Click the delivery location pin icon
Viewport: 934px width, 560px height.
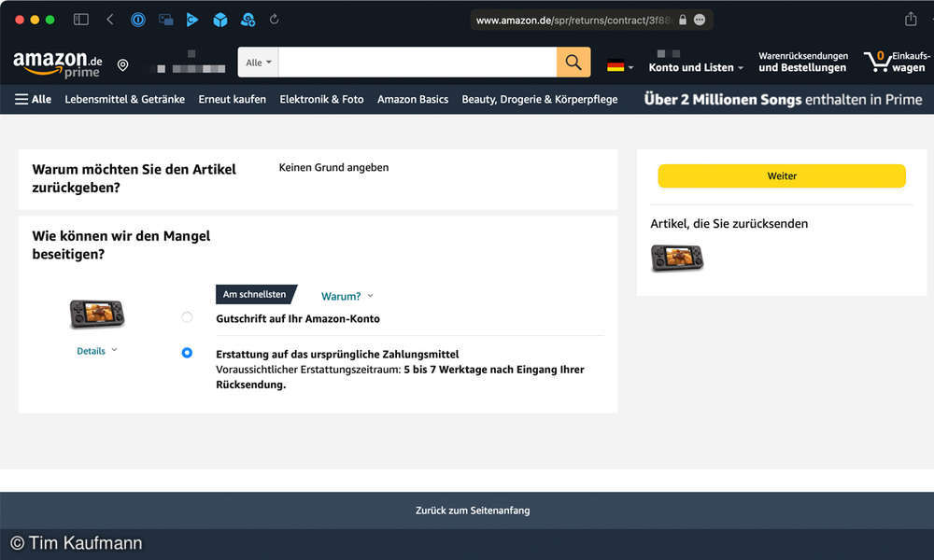122,65
